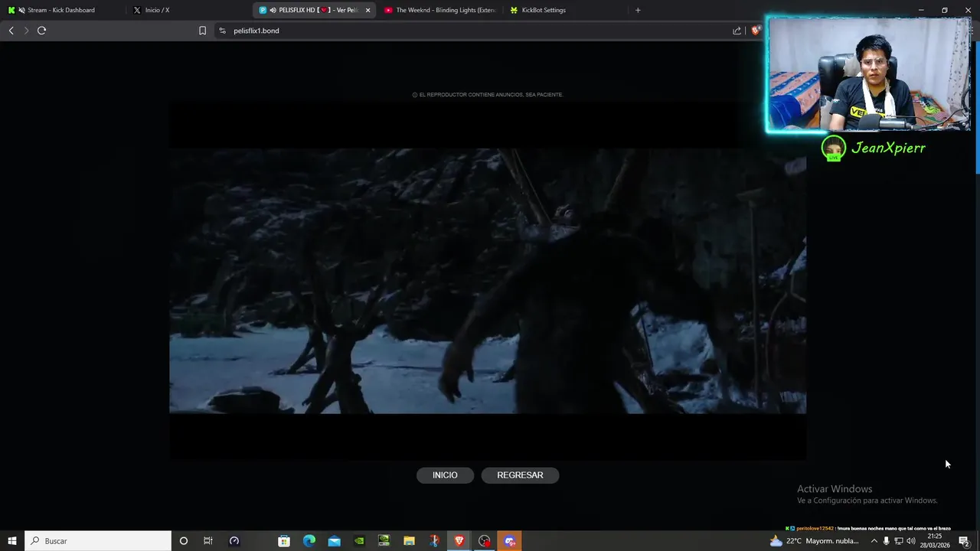Viewport: 980px width, 551px height.
Task: Open the clock showing 21:25
Action: (934, 541)
